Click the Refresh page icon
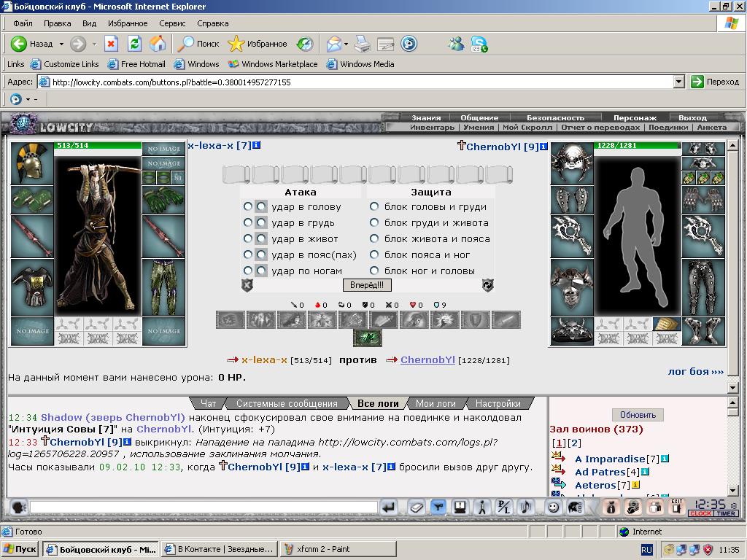The height and width of the screenshot is (560, 747). point(135,44)
